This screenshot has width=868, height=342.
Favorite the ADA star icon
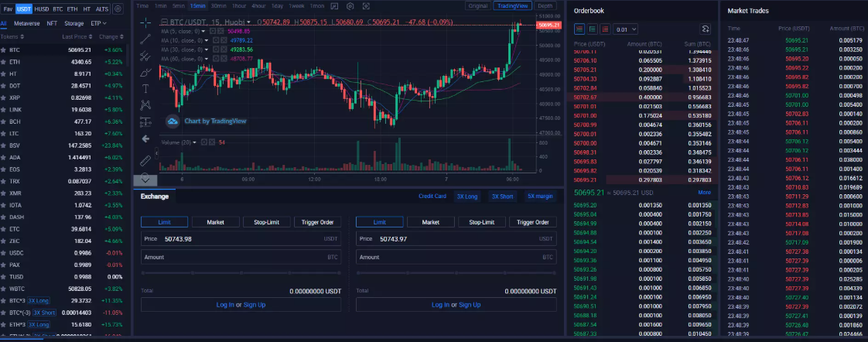click(4, 158)
